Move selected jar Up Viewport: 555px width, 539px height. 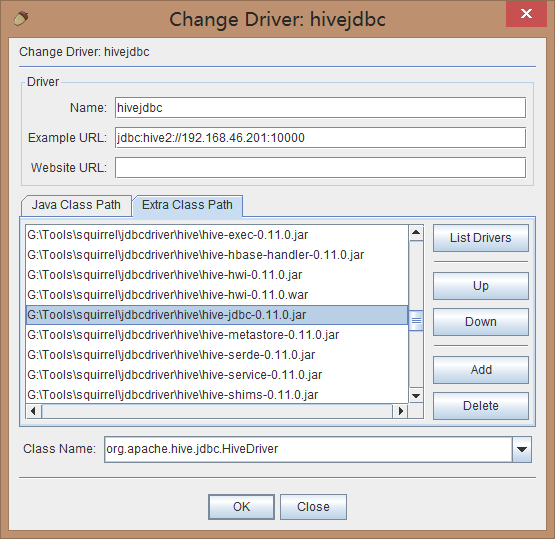(481, 286)
